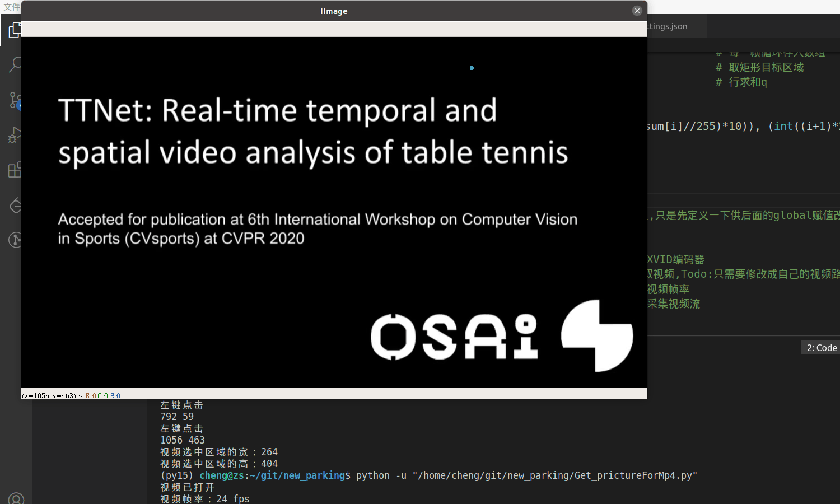Click terminal output '1056 463'
Viewport: 840px width, 504px height.
(x=183, y=440)
